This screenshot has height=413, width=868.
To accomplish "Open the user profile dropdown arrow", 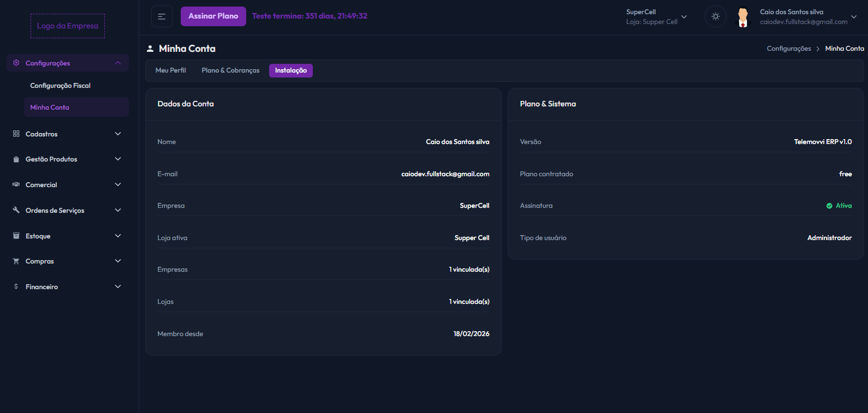I will point(854,17).
